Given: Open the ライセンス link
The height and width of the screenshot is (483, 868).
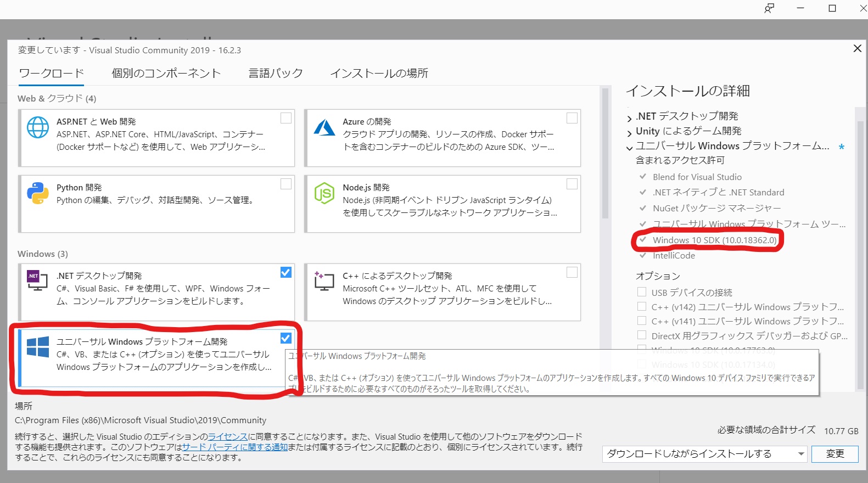Looking at the screenshot, I should pos(228,436).
